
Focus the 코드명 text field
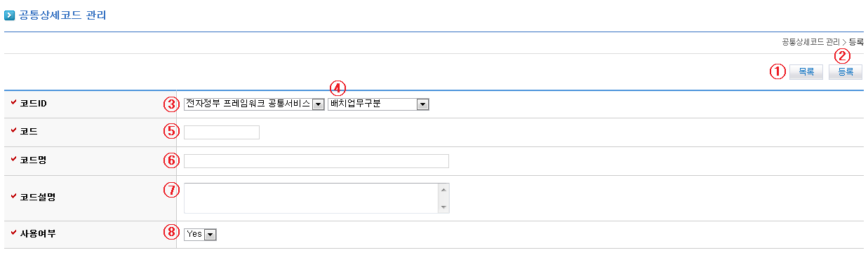pyautogui.click(x=316, y=161)
